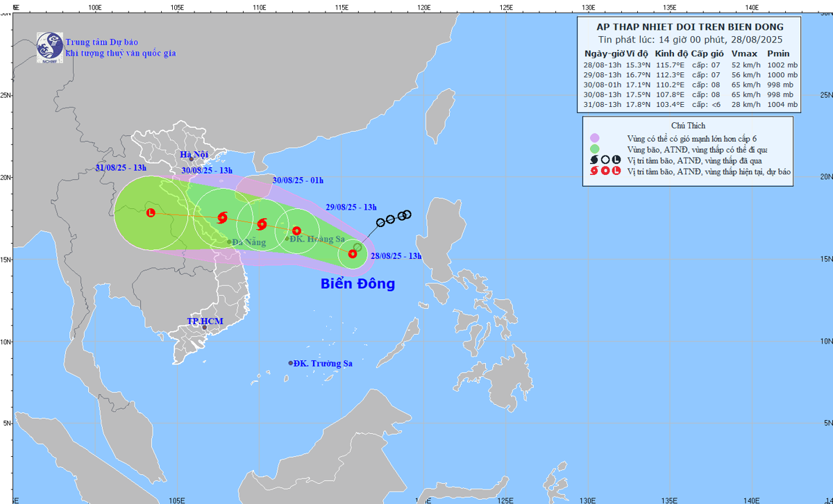Screen dimensions: 833x504
Task: Select the TP.HCM city marker dot
Action: [x=204, y=328]
